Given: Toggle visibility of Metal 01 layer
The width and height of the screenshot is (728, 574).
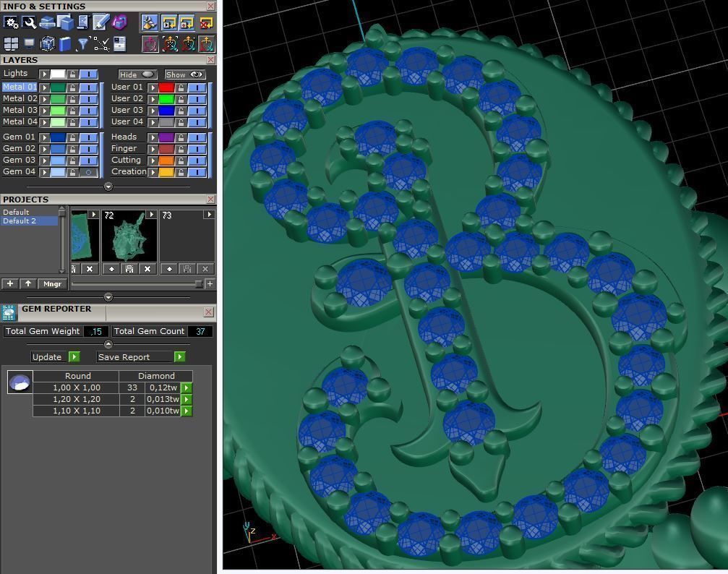Looking at the screenshot, I should pos(88,87).
